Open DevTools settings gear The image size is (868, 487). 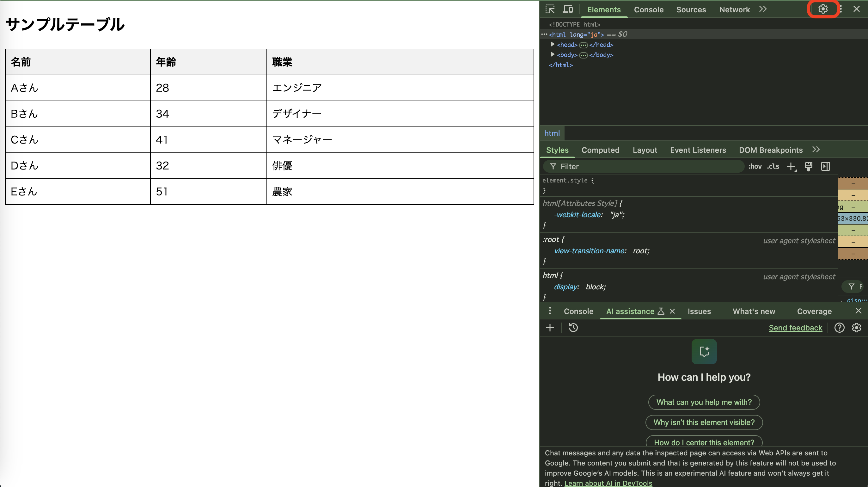point(823,9)
